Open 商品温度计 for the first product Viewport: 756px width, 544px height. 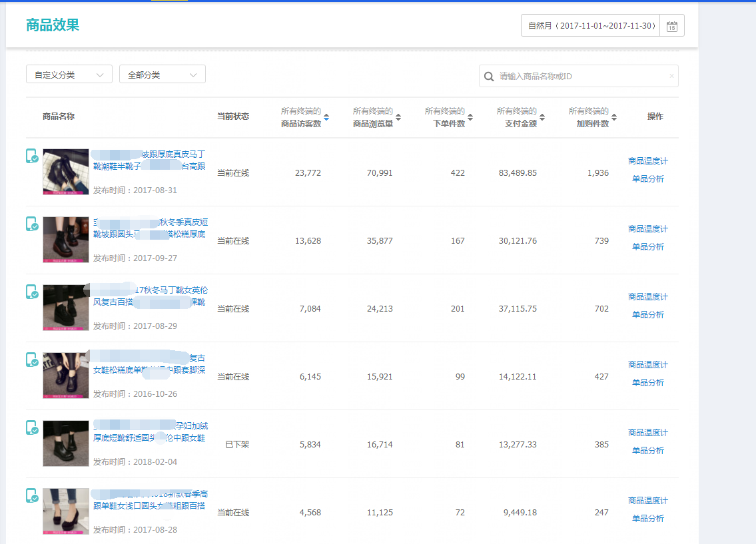tap(647, 161)
